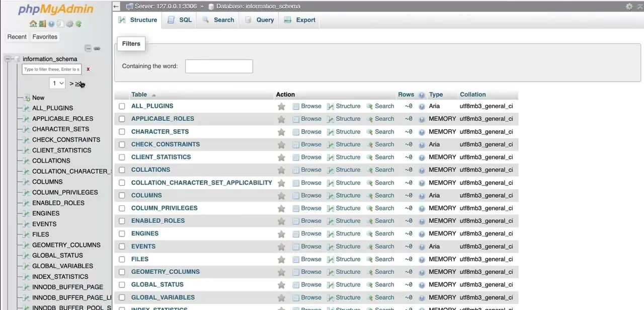The width and height of the screenshot is (644, 310).
Task: Open the Query tab
Action: pos(259,20)
